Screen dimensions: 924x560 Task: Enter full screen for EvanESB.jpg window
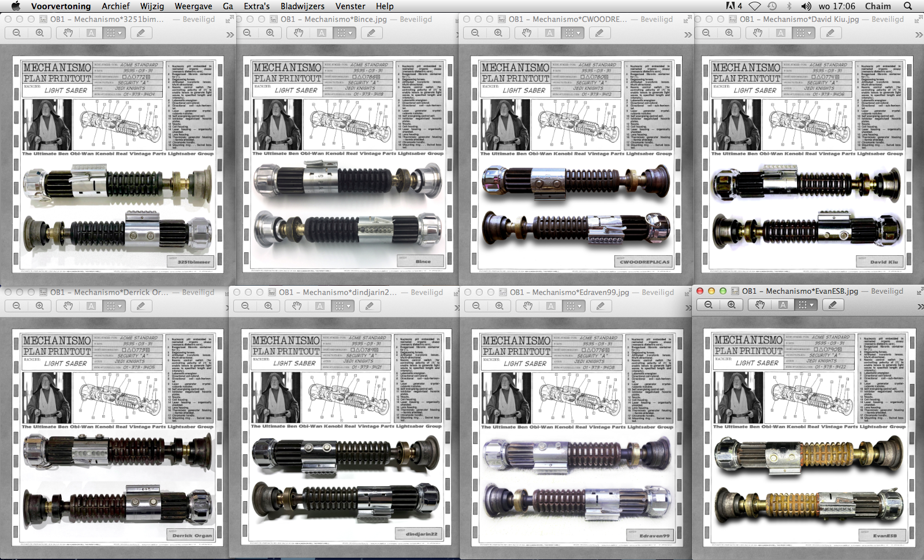click(919, 292)
